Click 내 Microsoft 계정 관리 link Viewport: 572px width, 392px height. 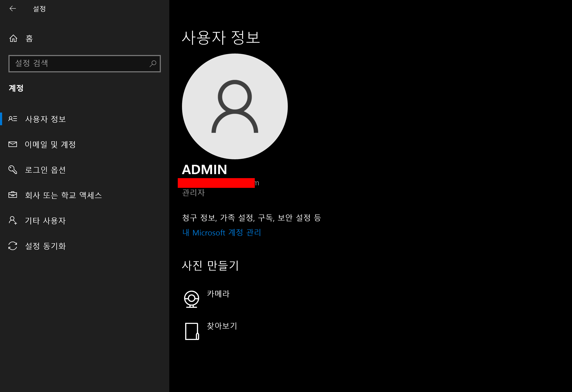(x=222, y=232)
